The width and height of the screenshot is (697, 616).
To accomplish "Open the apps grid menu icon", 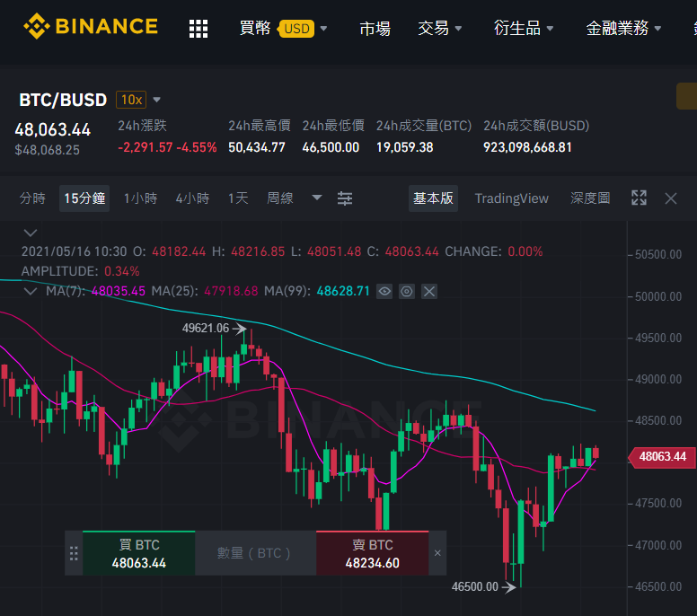I will 199,29.
